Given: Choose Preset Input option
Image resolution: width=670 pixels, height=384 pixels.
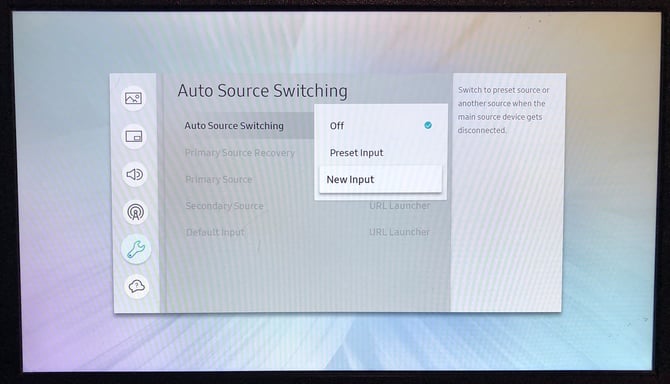Looking at the screenshot, I should click(x=380, y=152).
